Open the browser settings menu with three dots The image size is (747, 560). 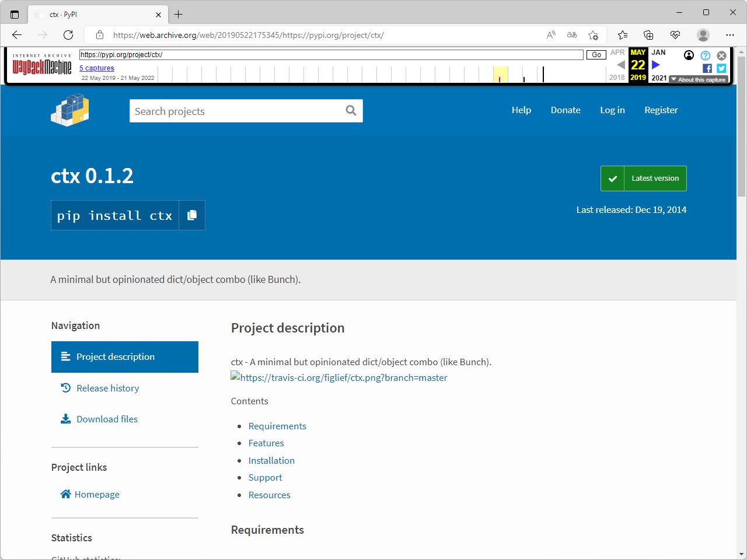[730, 35]
